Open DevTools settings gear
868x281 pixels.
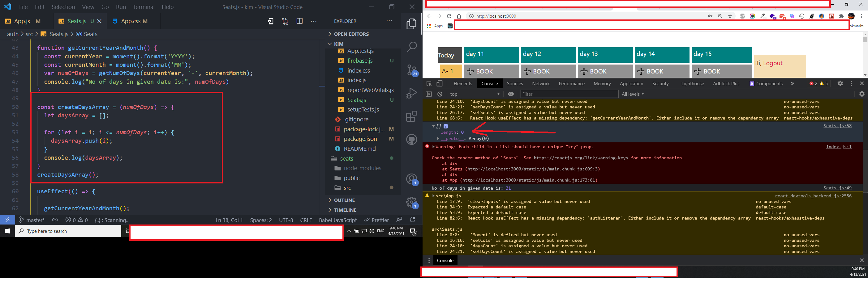pos(840,83)
